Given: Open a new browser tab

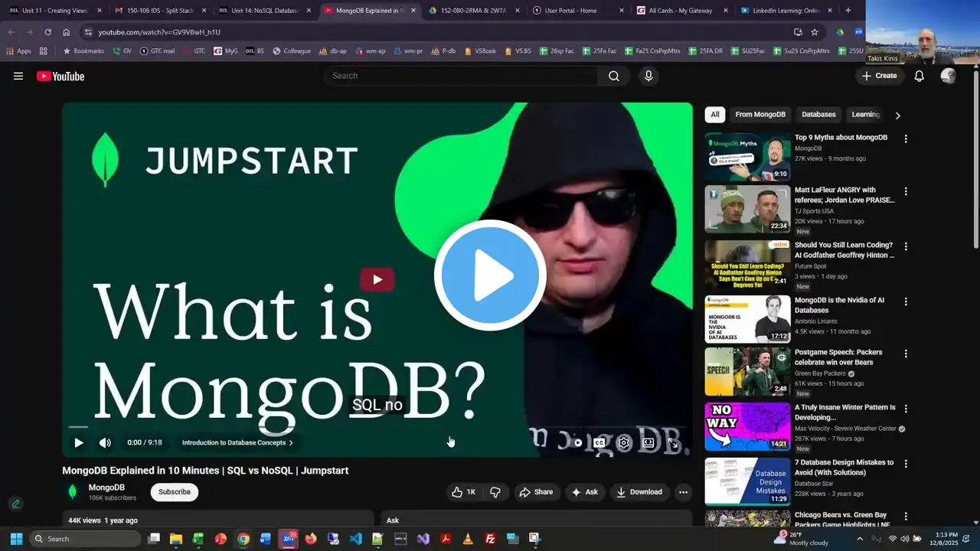Looking at the screenshot, I should click(848, 11).
